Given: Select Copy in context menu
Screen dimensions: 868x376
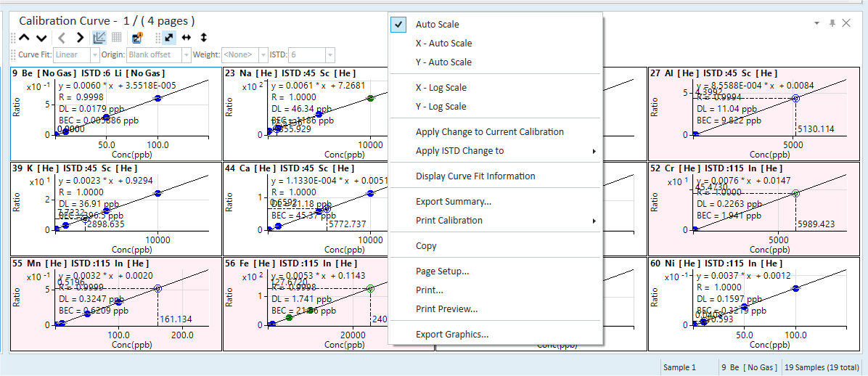Looking at the screenshot, I should (496, 246).
